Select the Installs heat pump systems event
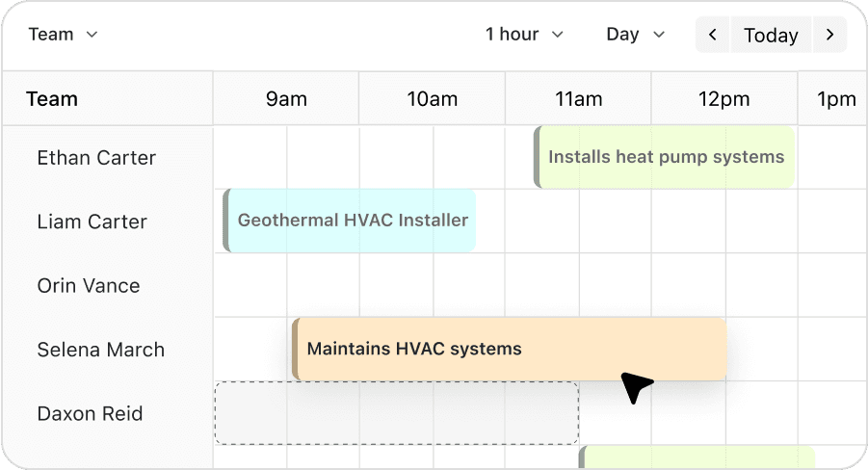This screenshot has height=470, width=868. coord(665,157)
